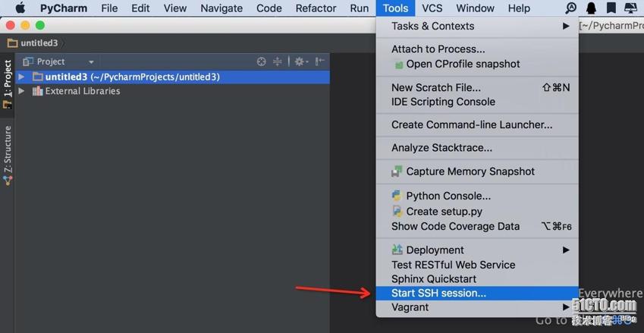Expand the External Libraries node
The width and height of the screenshot is (644, 333).
point(21,91)
